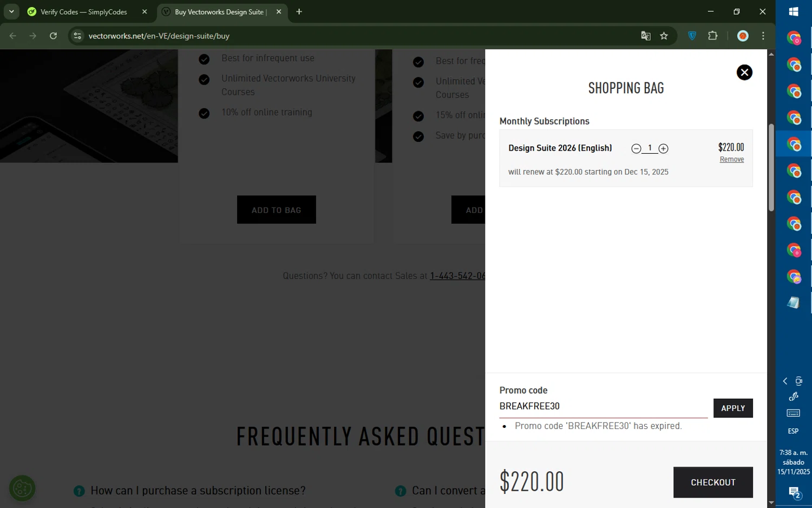Click the Design Suite 2026 (English) name
The image size is (812, 508).
point(560,148)
